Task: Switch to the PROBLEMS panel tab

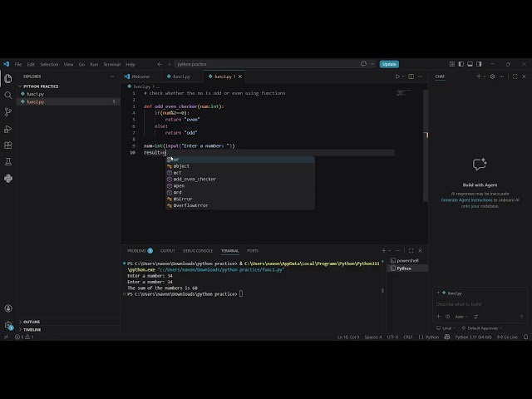Action: [x=140, y=251]
